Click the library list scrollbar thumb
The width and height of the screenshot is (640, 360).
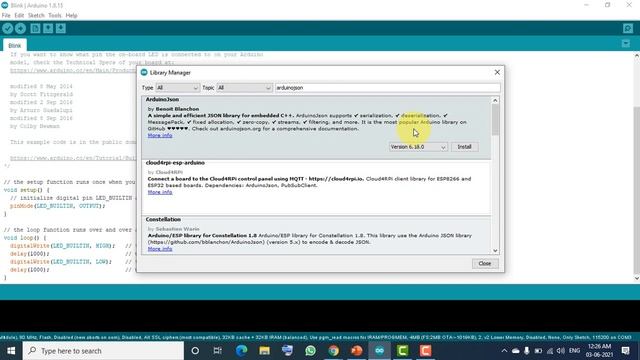495,119
